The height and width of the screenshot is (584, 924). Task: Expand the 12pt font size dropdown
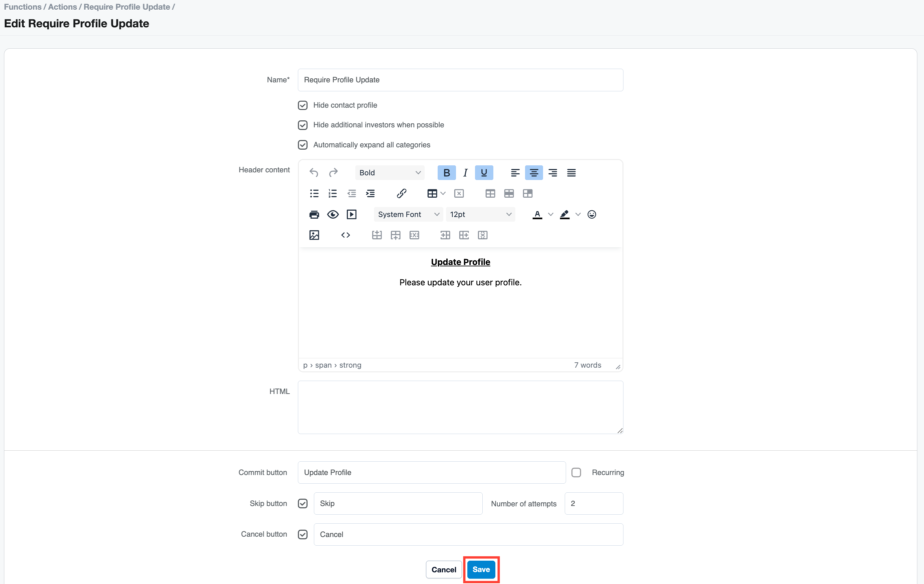[x=480, y=214]
